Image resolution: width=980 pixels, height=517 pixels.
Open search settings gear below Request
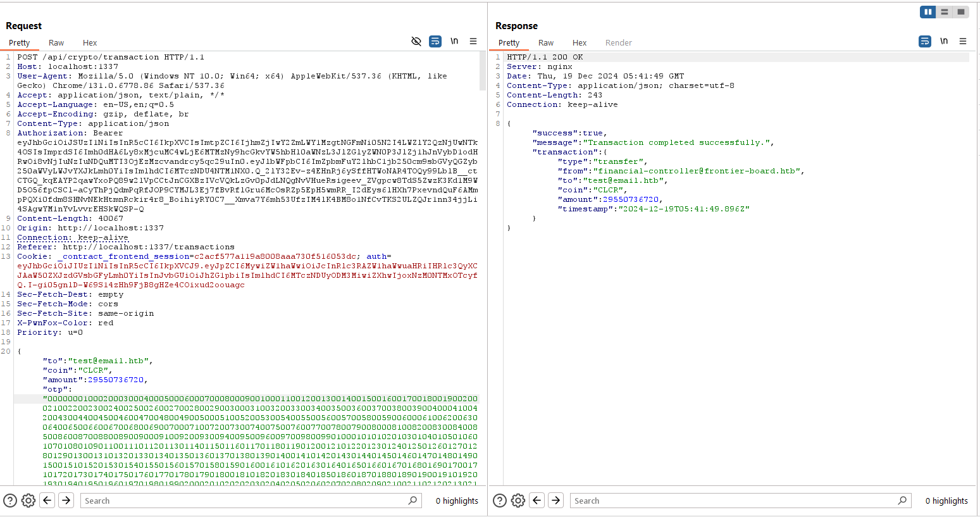tap(28, 501)
